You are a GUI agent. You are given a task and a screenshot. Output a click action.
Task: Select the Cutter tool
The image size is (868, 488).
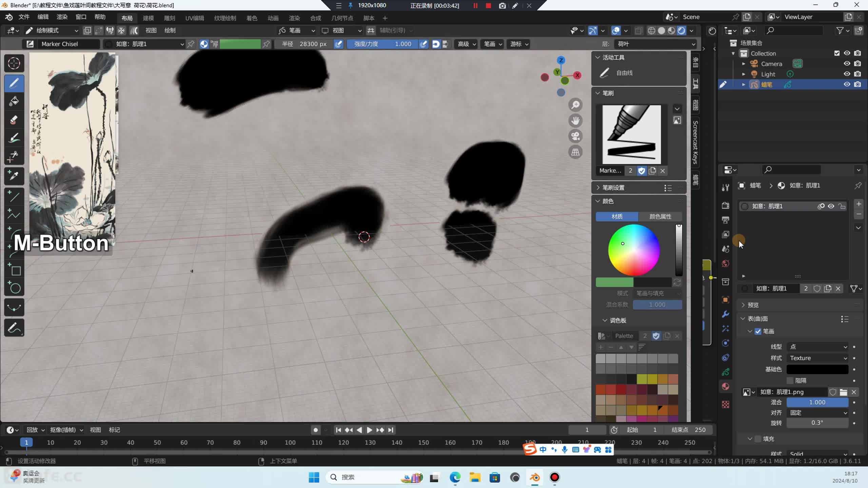click(14, 156)
